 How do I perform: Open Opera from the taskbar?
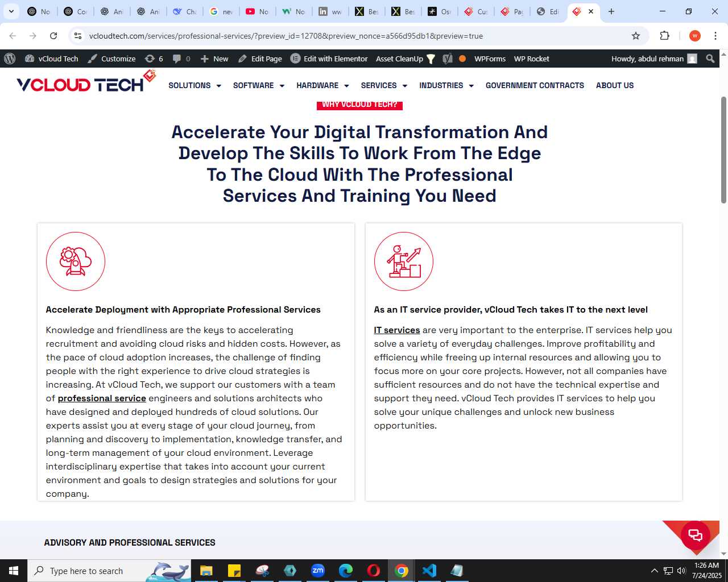[373, 571]
